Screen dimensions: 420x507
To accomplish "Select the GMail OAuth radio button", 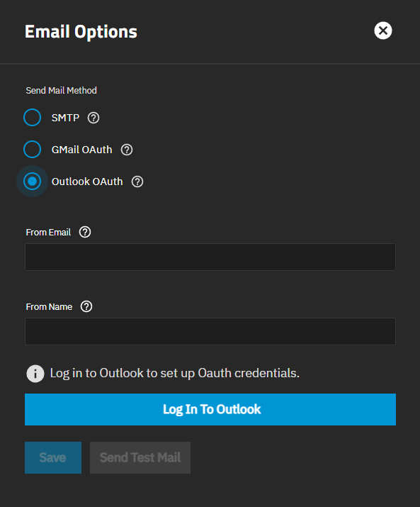I will pyautogui.click(x=33, y=150).
